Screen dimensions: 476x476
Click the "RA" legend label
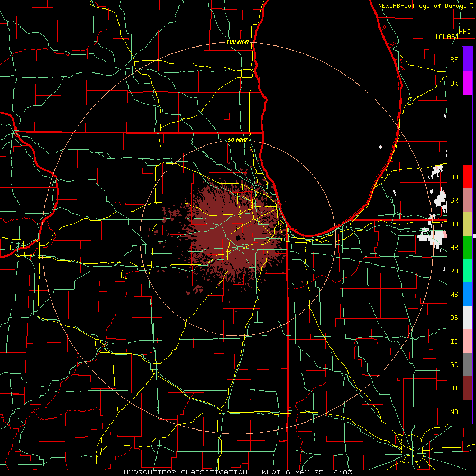coord(454,271)
